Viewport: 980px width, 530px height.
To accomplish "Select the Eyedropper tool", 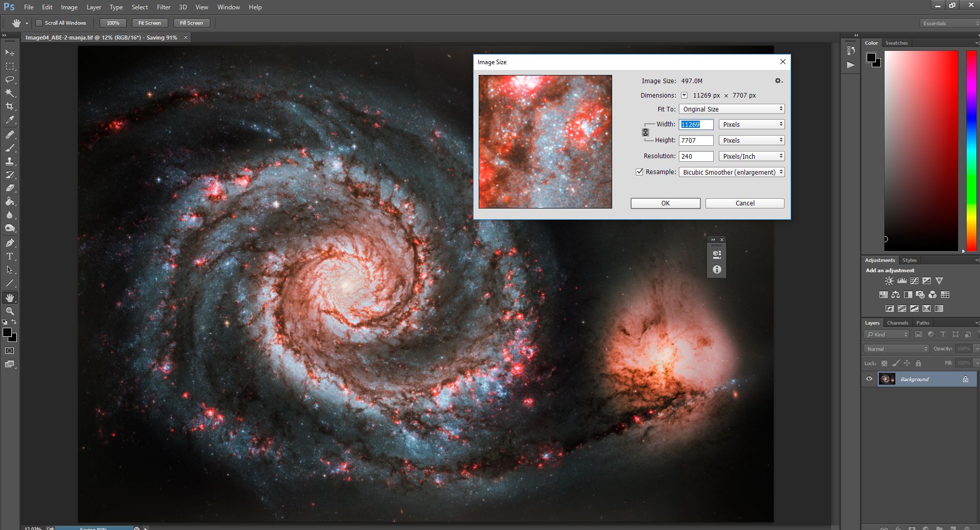I will 10,120.
